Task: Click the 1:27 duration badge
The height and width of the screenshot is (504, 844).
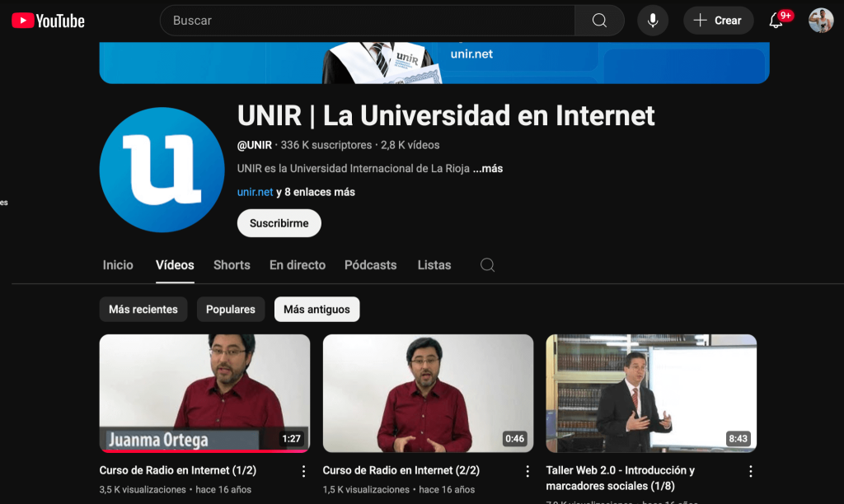Action: pos(291,438)
